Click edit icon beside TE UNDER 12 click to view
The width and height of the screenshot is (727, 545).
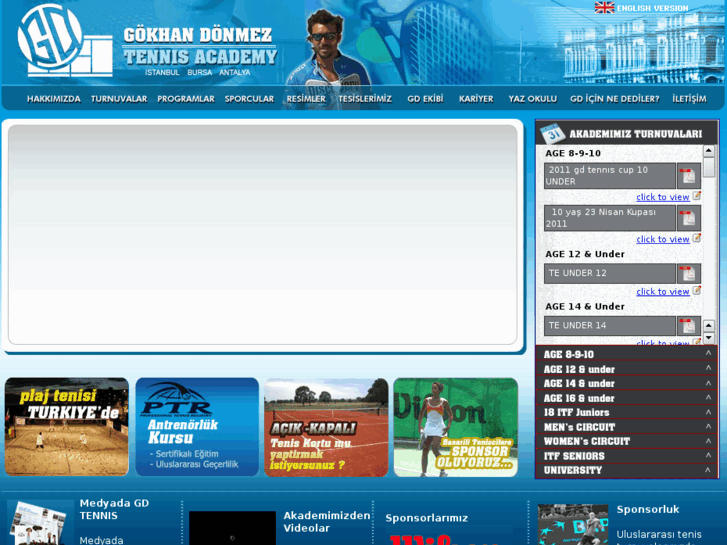[696, 290]
